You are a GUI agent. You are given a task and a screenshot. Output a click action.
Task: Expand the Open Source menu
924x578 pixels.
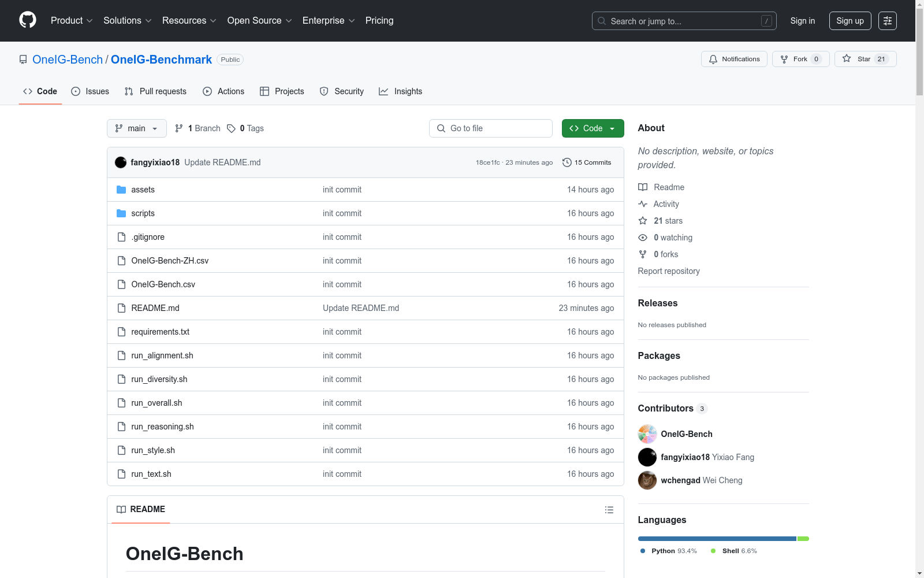click(259, 21)
